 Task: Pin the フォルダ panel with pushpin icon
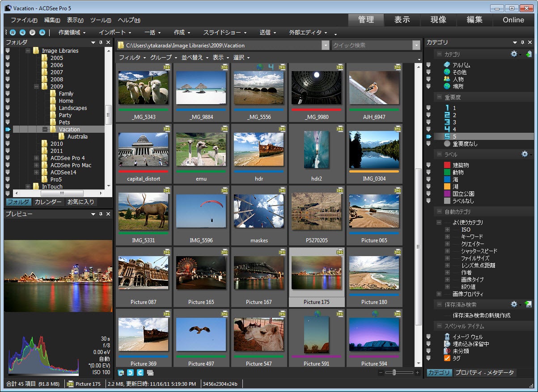101,42
